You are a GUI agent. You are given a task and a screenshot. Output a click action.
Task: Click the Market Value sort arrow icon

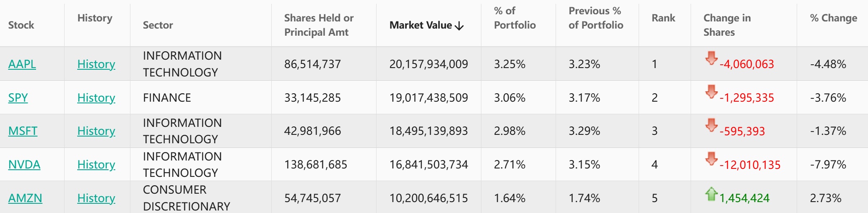pos(460,26)
